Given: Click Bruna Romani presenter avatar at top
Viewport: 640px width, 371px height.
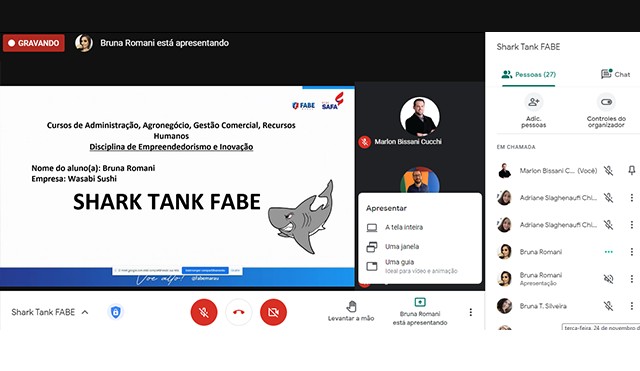Looking at the screenshot, I should pos(84,43).
